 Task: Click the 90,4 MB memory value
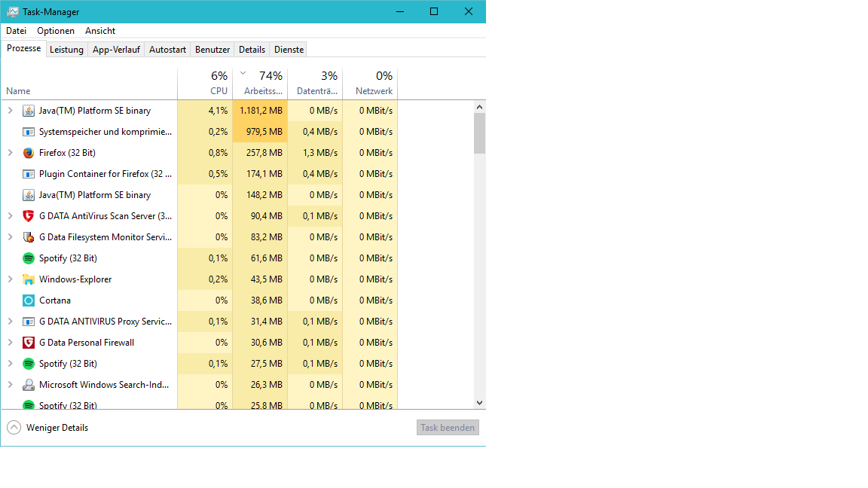[266, 216]
